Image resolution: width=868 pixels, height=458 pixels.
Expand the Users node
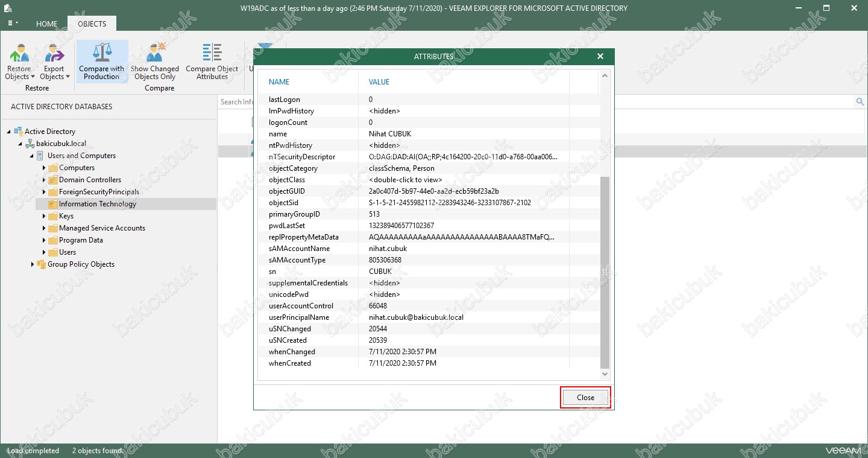pos(44,252)
